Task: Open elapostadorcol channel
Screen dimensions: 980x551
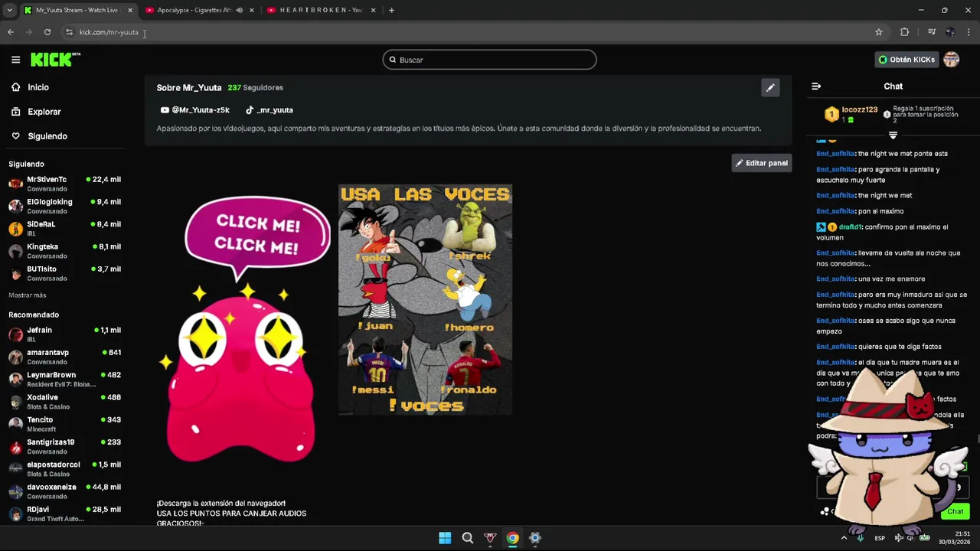Action: tap(64, 468)
